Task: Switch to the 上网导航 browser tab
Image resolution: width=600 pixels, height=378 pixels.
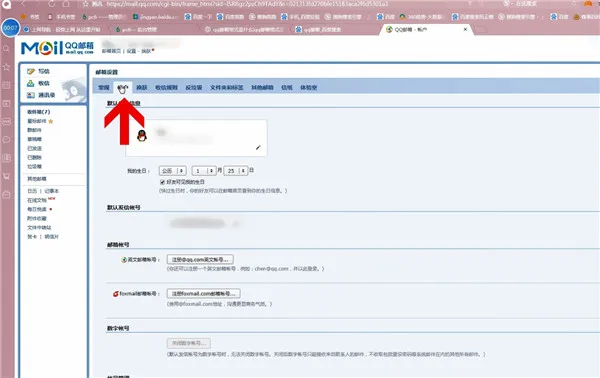Action: [62, 29]
